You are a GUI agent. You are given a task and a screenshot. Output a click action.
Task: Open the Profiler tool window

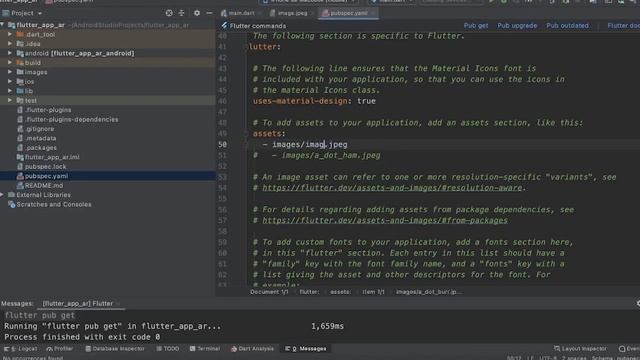tap(60, 349)
